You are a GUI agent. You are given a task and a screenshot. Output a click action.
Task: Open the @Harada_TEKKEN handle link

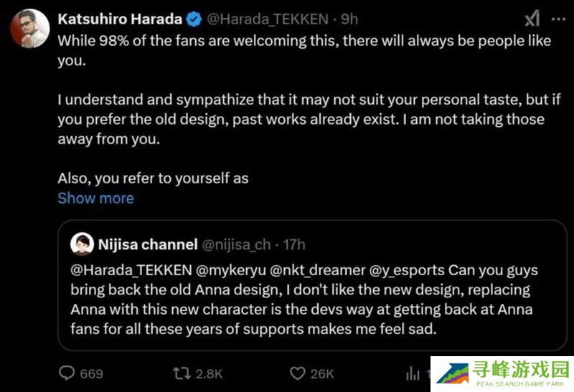(267, 19)
